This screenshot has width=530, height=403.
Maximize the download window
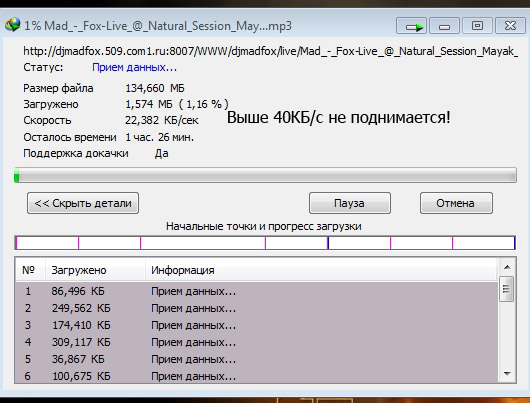(477, 26)
